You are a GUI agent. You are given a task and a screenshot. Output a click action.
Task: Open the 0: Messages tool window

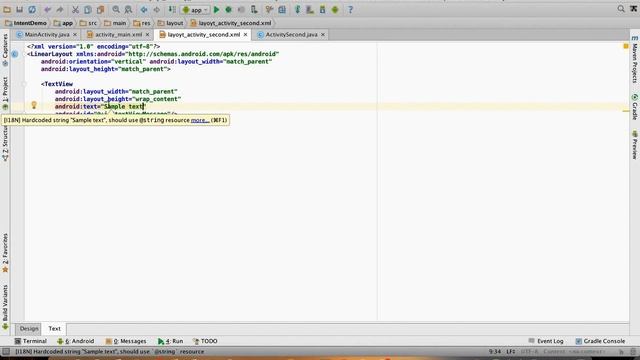point(126,341)
